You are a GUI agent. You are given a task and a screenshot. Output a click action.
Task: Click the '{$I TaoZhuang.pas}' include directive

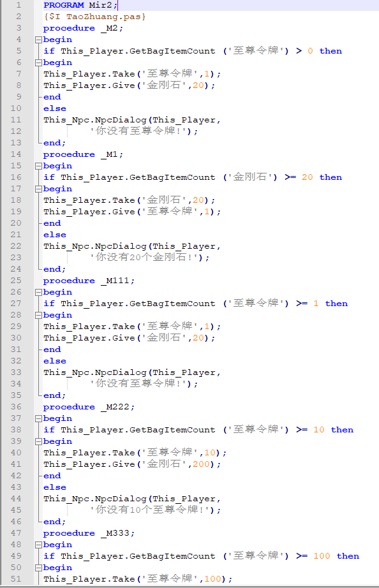[94, 17]
